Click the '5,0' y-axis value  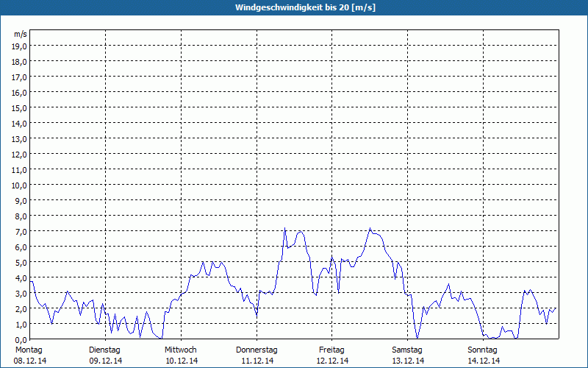tap(22, 263)
